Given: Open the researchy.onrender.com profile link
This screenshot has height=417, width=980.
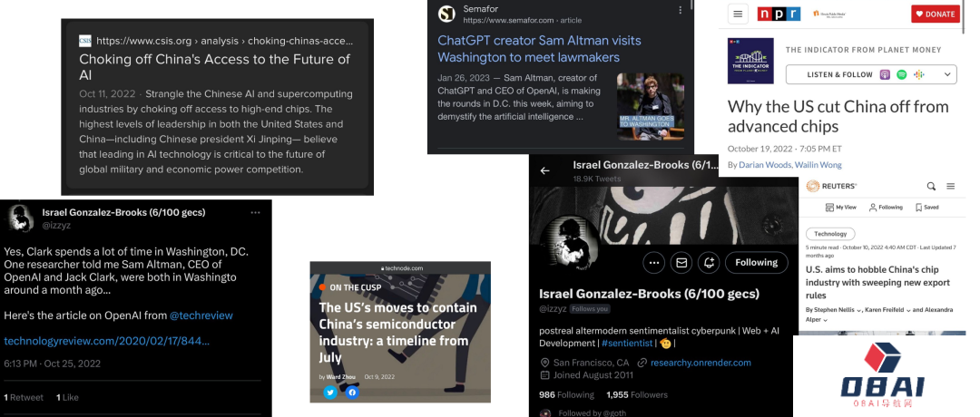Looking at the screenshot, I should point(701,363).
